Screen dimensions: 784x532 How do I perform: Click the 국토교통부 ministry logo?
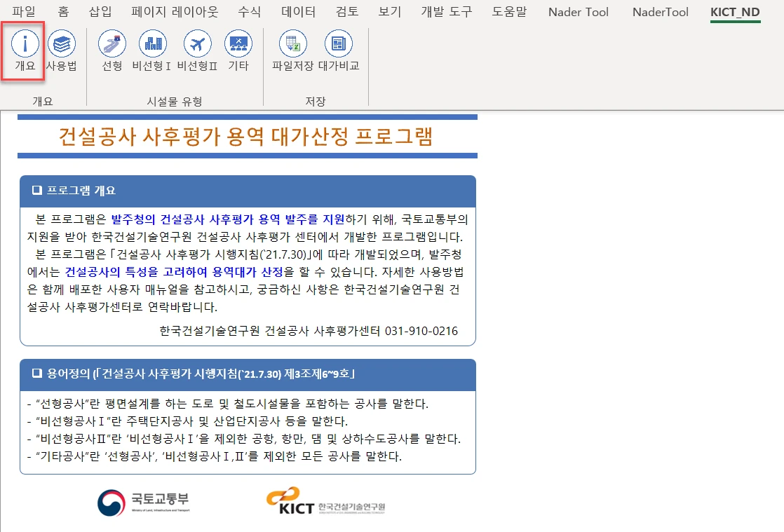click(x=144, y=502)
